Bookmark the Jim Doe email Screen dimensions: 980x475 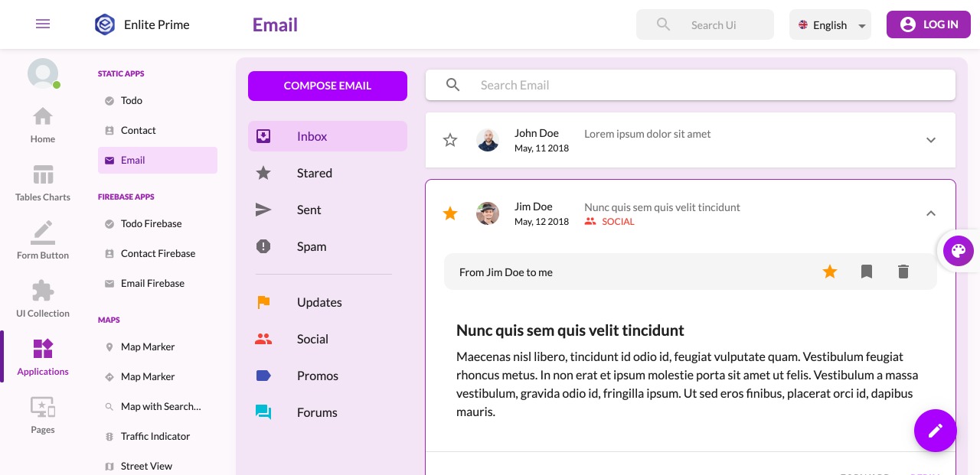pyautogui.click(x=867, y=272)
